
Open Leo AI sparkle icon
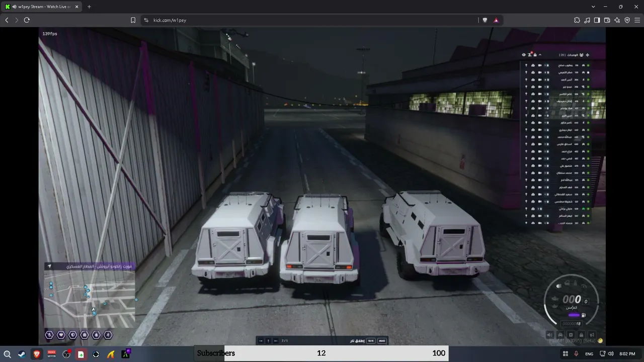click(617, 20)
